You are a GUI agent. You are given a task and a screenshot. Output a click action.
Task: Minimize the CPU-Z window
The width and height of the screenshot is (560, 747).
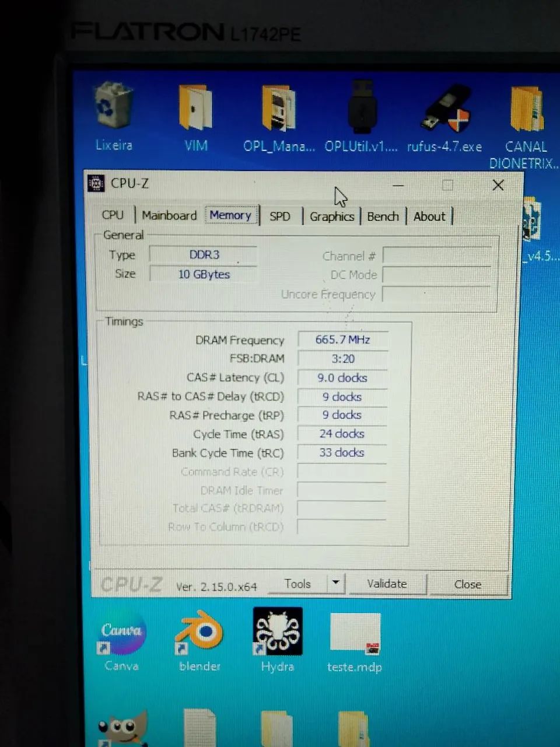(x=398, y=185)
